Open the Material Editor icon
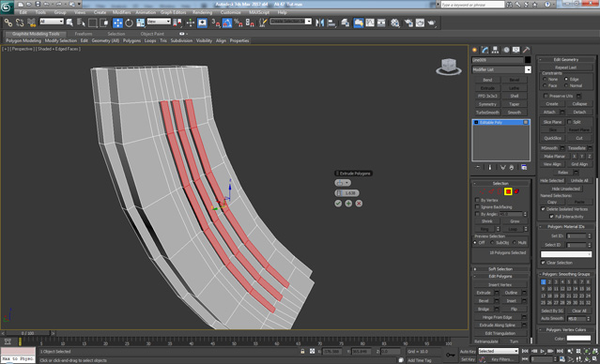The image size is (600, 364). click(x=395, y=23)
